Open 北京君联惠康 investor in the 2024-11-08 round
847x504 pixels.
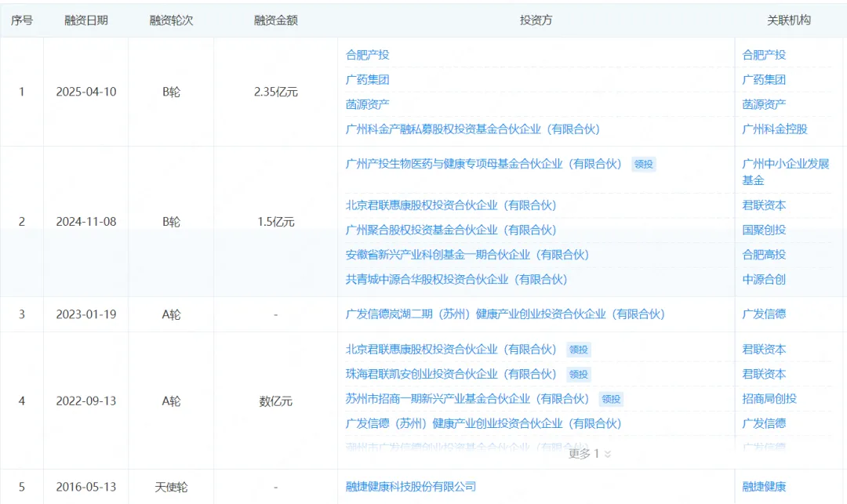(x=451, y=205)
